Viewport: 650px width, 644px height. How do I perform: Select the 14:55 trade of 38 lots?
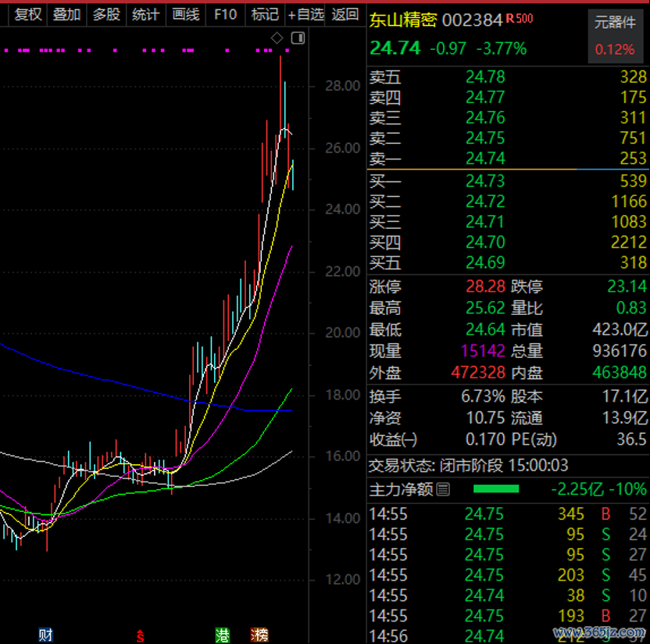[x=508, y=595]
